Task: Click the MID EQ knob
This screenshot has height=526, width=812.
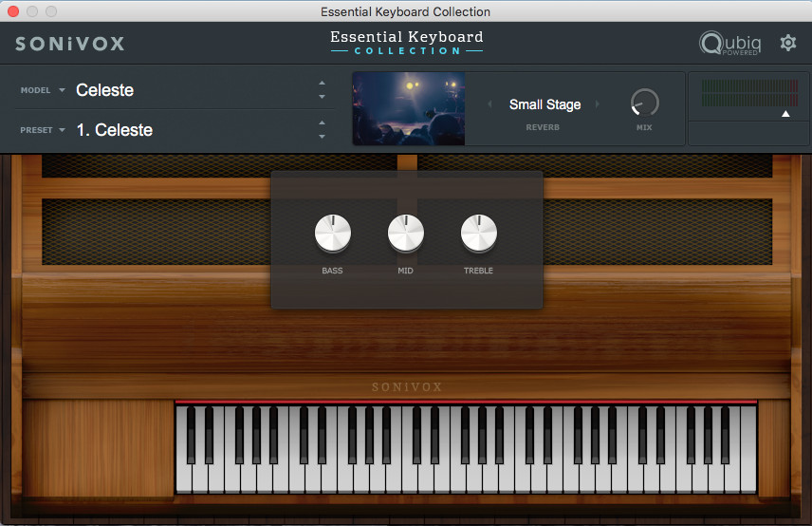Action: tap(405, 234)
